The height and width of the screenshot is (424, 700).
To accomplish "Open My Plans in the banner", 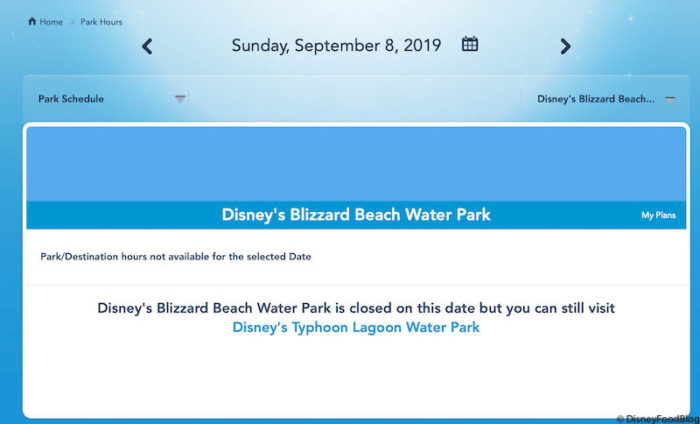I will (658, 215).
